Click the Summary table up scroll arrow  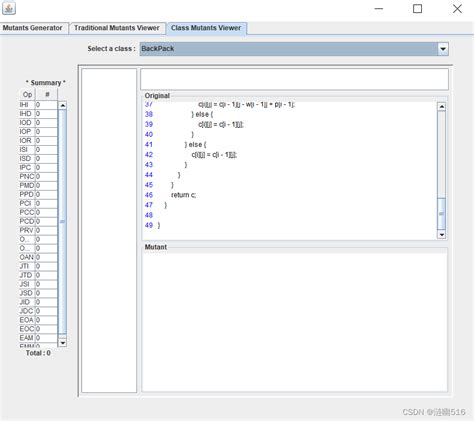62,105
